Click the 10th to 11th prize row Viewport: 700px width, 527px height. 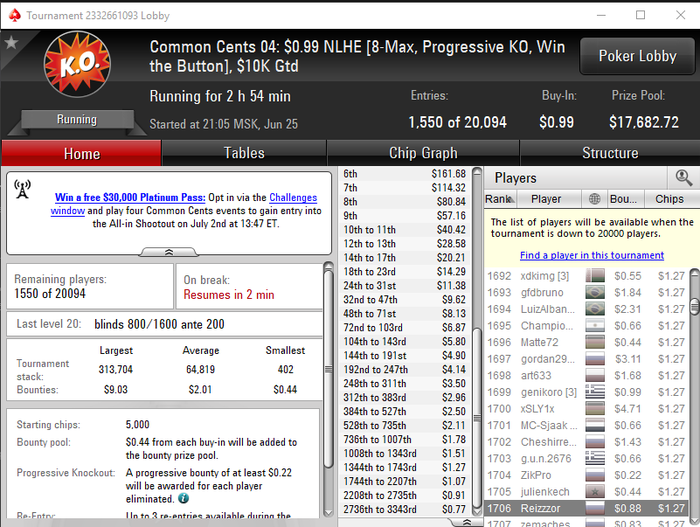(x=404, y=230)
